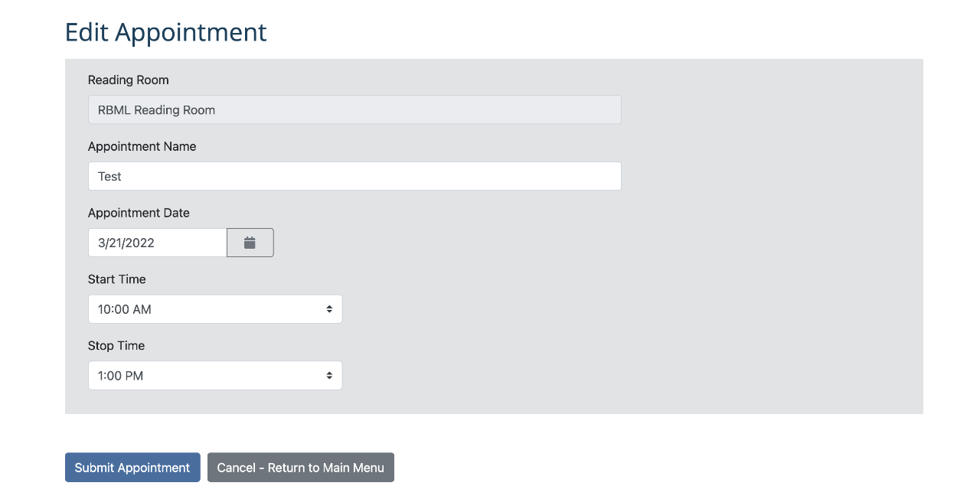Place cursor on the word Test
The image size is (980, 499).
[109, 176]
